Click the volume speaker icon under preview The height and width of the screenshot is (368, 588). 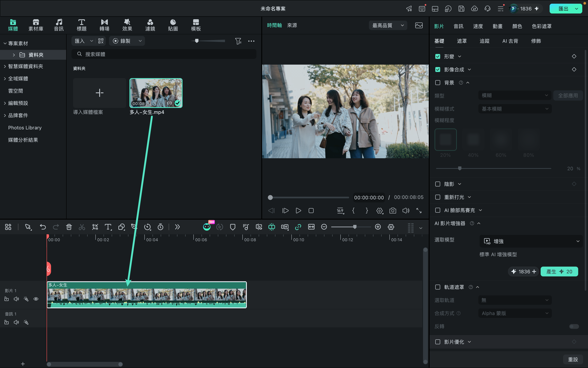pos(406,211)
